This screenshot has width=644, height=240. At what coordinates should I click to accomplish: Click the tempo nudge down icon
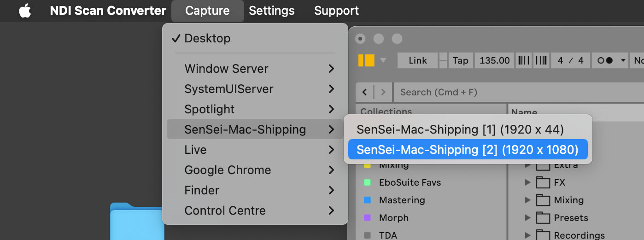[524, 60]
